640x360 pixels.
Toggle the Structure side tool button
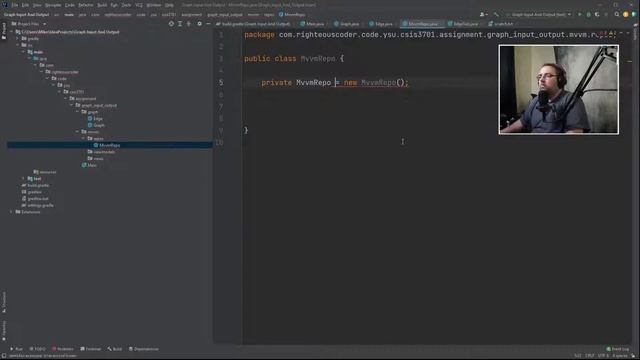tap(4, 302)
